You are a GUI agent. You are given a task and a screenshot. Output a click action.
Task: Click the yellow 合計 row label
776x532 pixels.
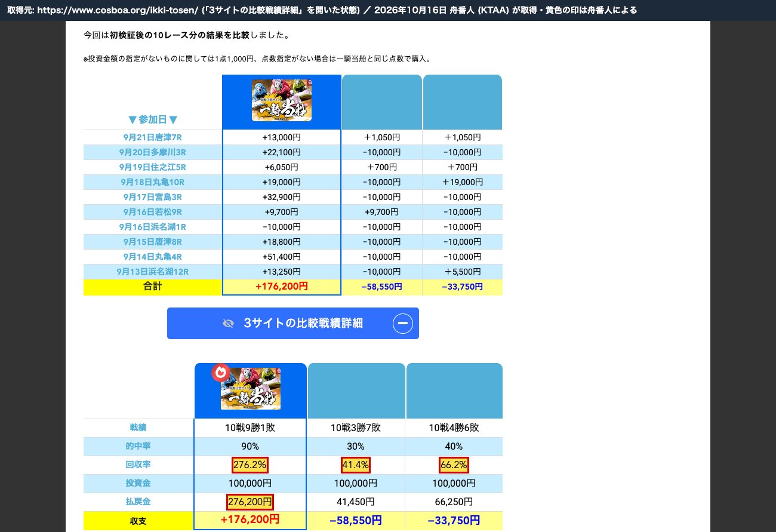click(153, 287)
